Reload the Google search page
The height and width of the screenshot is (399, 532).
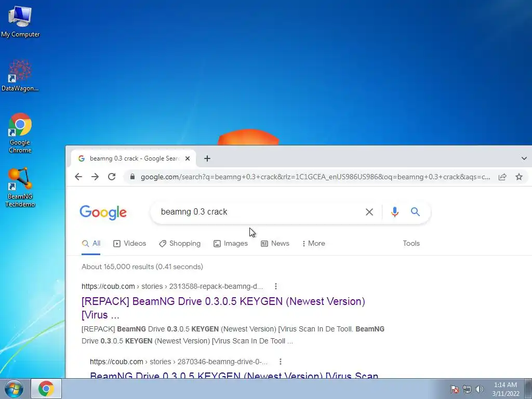click(112, 177)
